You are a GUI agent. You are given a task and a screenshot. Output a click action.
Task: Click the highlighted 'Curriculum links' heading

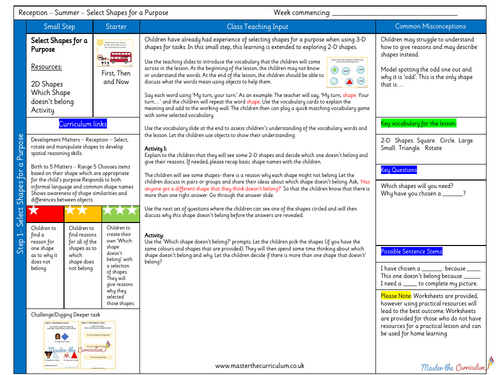click(x=83, y=124)
